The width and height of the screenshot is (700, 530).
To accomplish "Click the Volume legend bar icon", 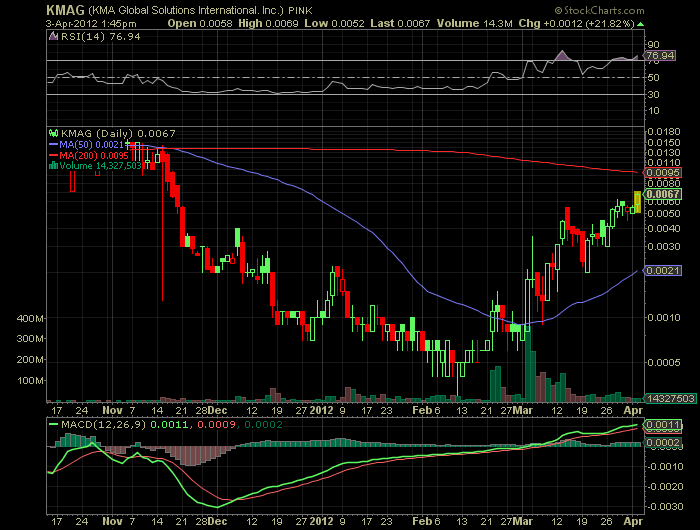I will [x=51, y=166].
